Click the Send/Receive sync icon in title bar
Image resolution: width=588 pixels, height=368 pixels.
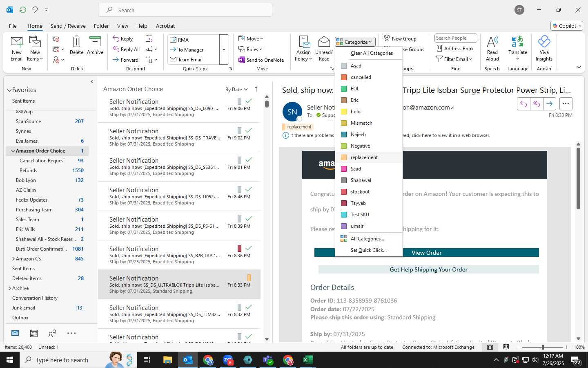(23, 9)
